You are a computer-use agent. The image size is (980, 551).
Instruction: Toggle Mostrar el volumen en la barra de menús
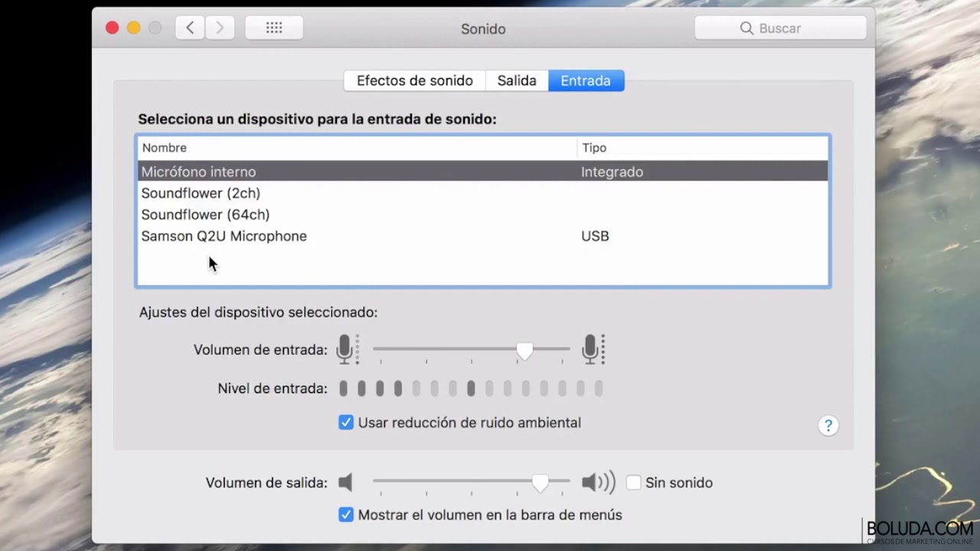(346, 515)
